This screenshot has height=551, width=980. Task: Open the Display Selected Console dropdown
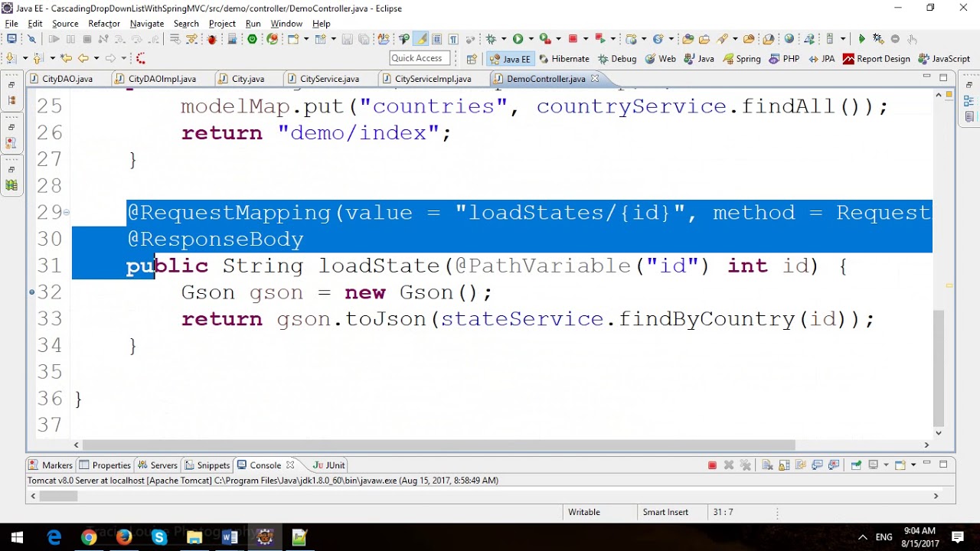(x=885, y=465)
